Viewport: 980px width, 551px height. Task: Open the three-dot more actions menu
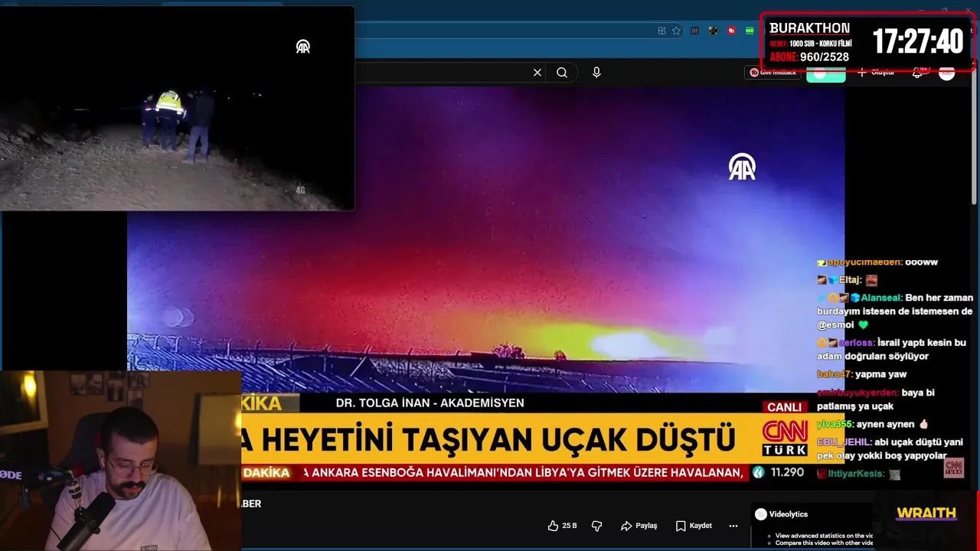[x=733, y=526]
